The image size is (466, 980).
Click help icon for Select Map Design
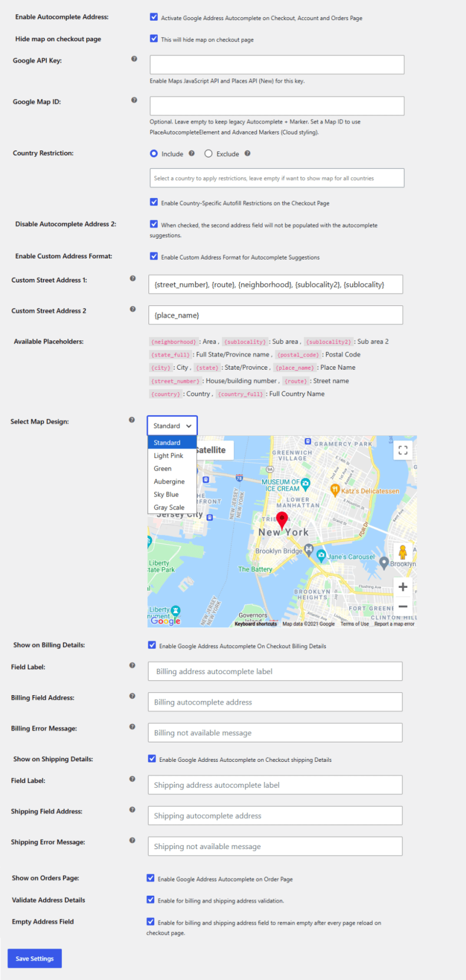131,420
